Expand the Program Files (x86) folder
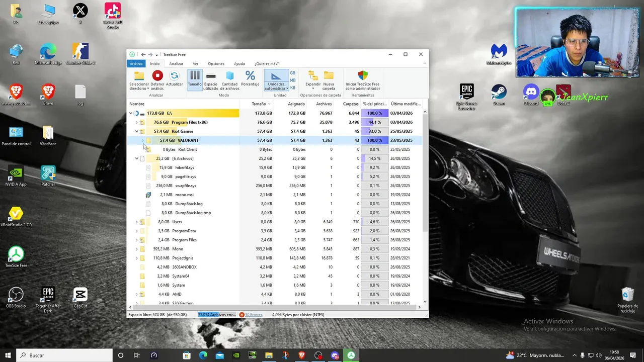The width and height of the screenshot is (644, 362). 136,122
